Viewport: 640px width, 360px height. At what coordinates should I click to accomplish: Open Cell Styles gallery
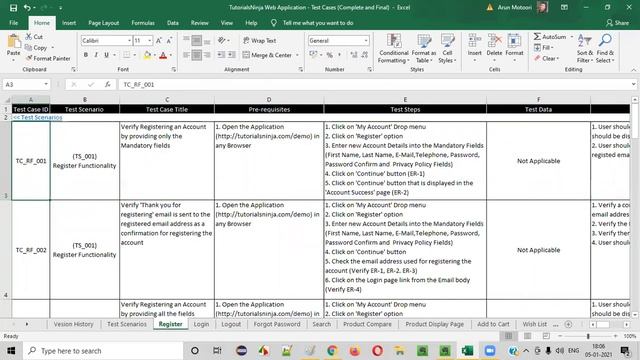pyautogui.click(x=447, y=49)
